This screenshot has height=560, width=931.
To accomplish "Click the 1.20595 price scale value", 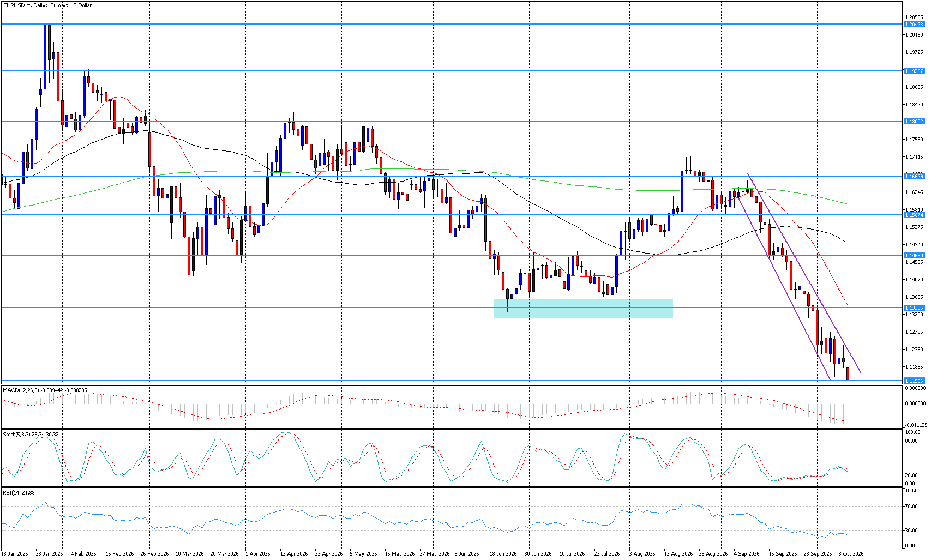I will (x=914, y=17).
